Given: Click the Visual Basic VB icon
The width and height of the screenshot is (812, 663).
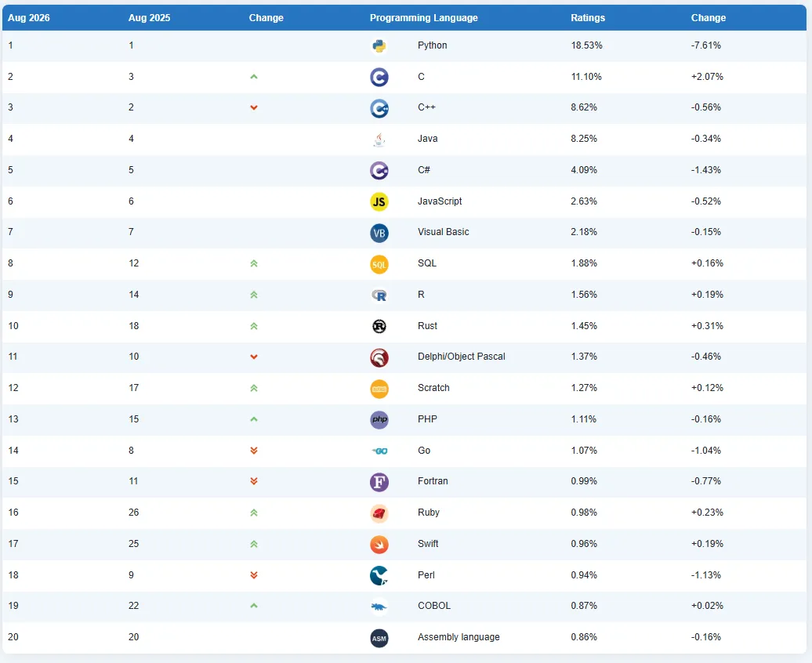Looking at the screenshot, I should click(379, 233).
